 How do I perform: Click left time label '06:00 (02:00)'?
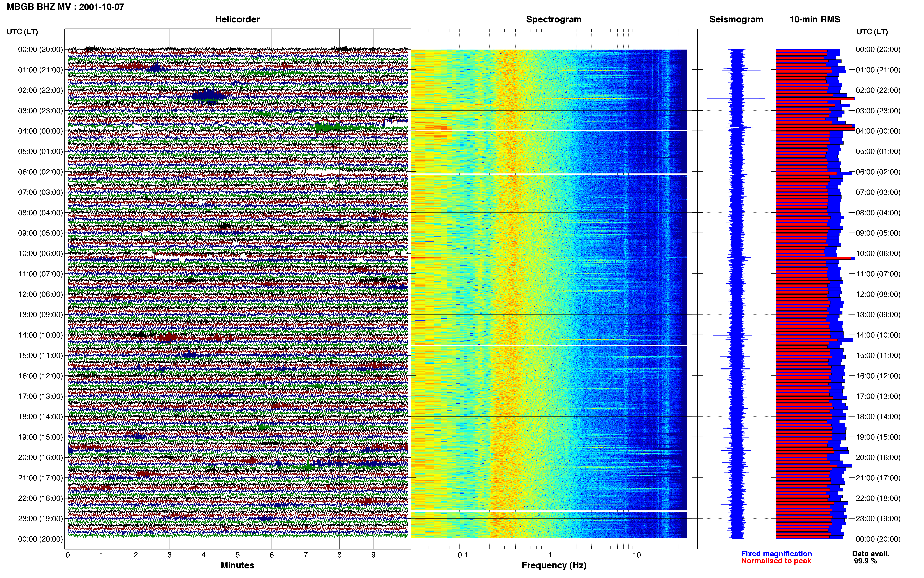[41, 172]
